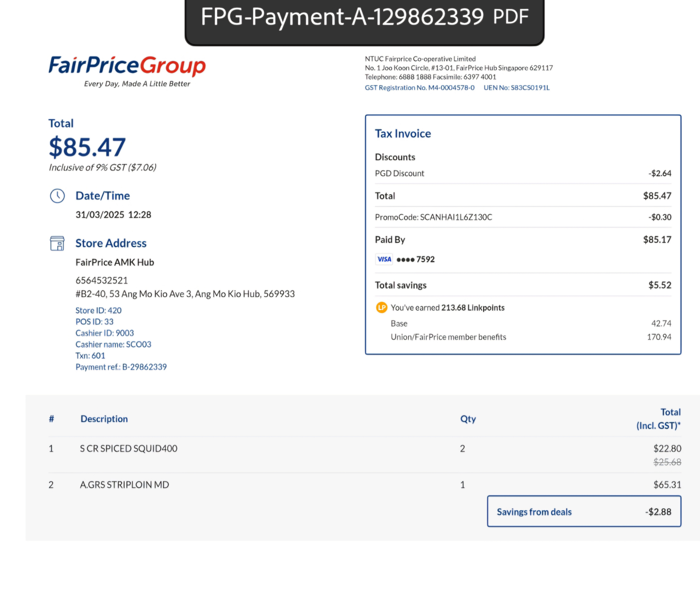Click the Date/Time clock icon

point(57,196)
